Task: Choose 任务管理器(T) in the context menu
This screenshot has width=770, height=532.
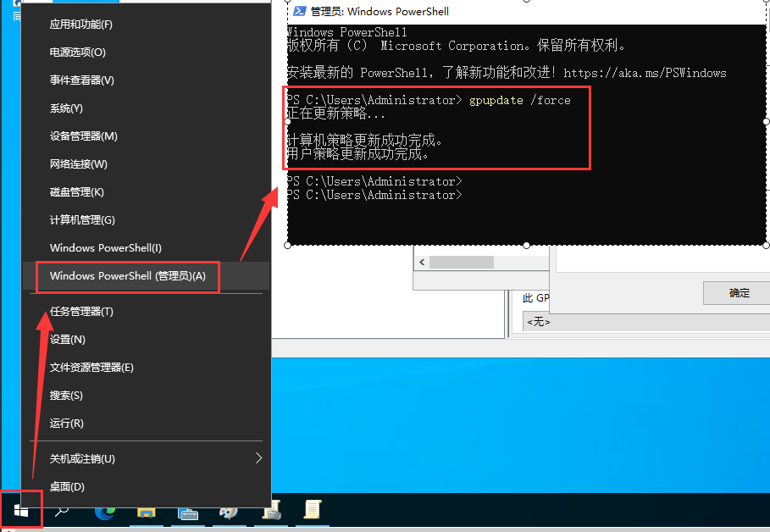Action: [x=81, y=312]
